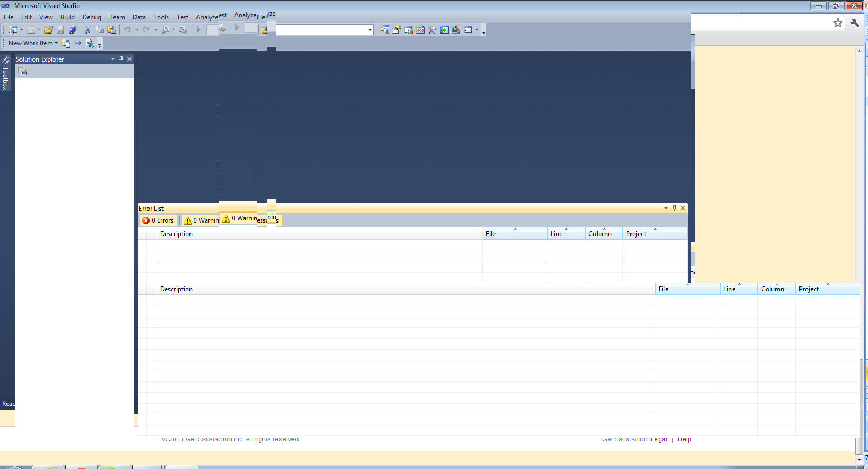This screenshot has width=868, height=469.
Task: Open the Tools menu
Action: tap(161, 17)
